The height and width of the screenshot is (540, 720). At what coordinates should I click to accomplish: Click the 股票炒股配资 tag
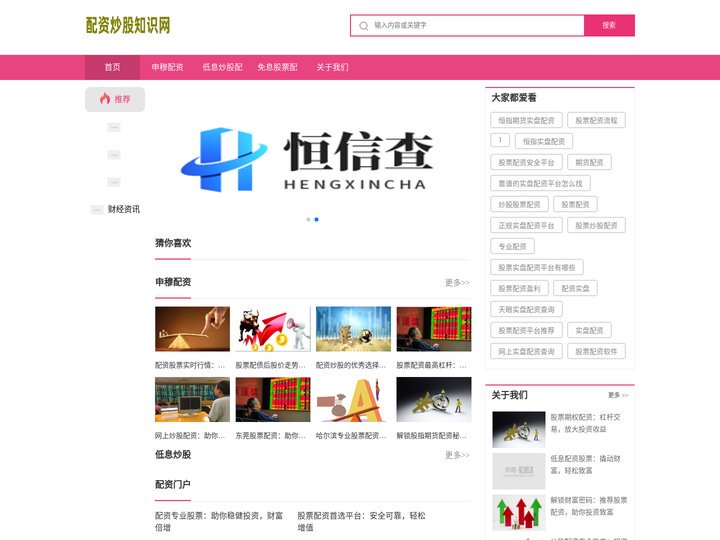(596, 225)
